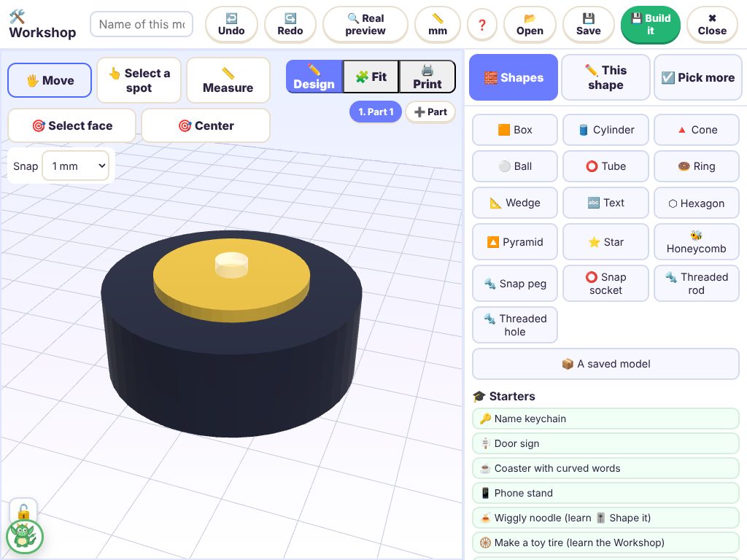Close the Workshop
Viewport: 747px width, 560px height.
pyautogui.click(x=712, y=24)
